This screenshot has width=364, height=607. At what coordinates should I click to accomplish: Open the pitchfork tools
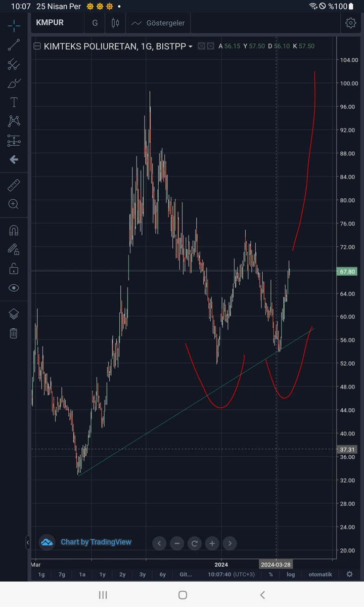click(14, 64)
